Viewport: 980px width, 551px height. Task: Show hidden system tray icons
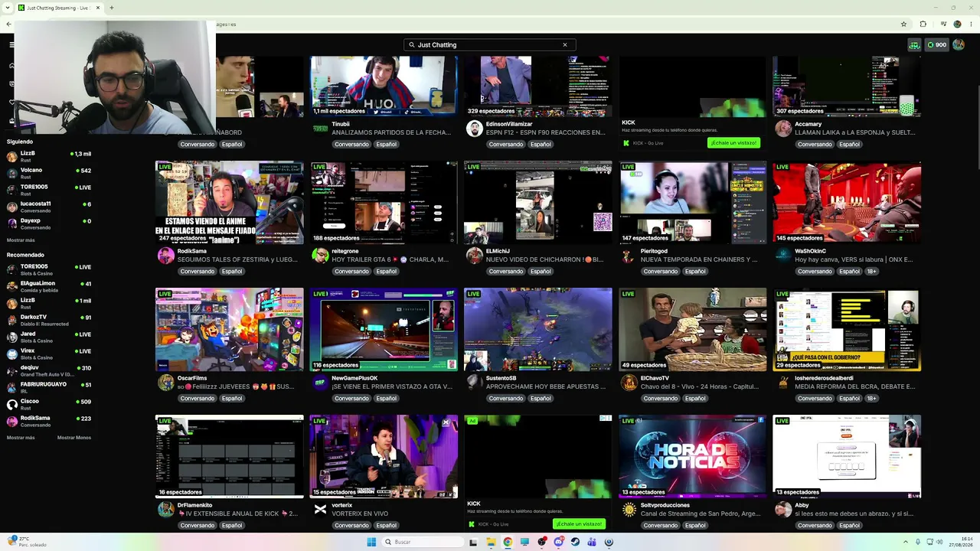(x=906, y=542)
